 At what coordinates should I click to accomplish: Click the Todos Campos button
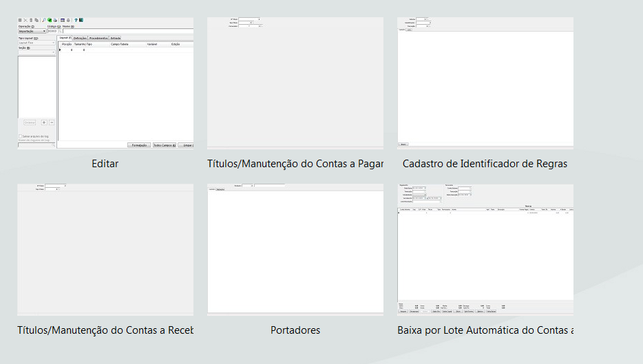[165, 145]
